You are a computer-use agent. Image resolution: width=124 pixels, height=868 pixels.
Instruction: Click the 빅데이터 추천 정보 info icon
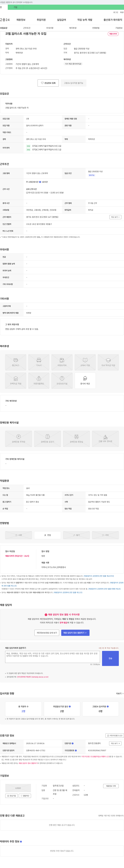point(21,842)
